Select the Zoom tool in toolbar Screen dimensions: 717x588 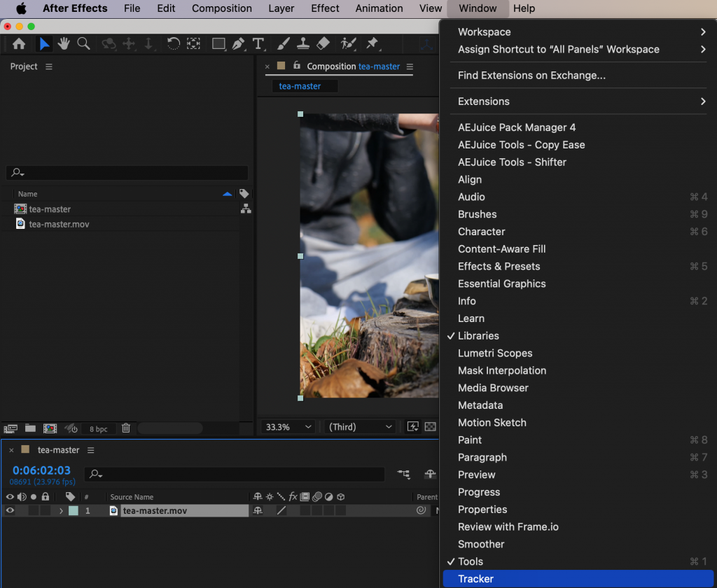(x=83, y=43)
